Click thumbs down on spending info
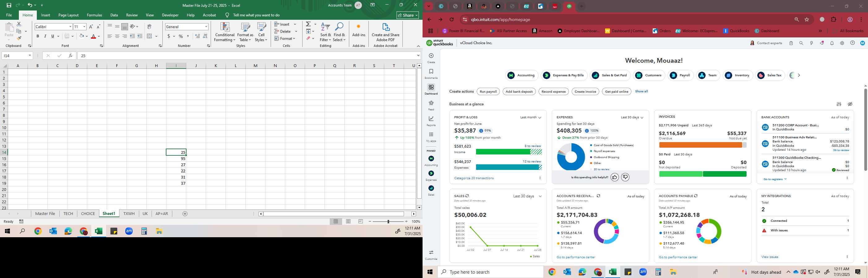The height and width of the screenshot is (278, 868). pyautogui.click(x=625, y=177)
